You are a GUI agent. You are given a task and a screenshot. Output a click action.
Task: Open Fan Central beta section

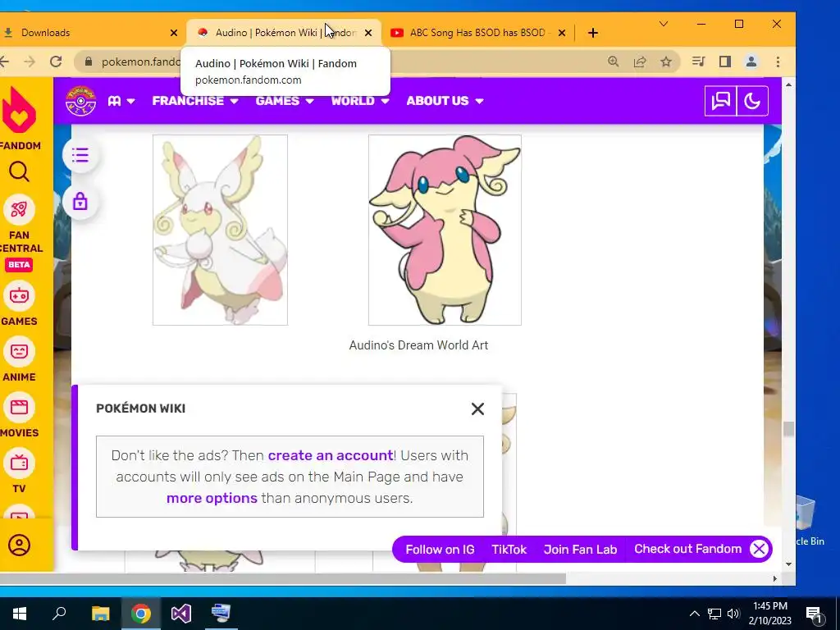[20, 234]
